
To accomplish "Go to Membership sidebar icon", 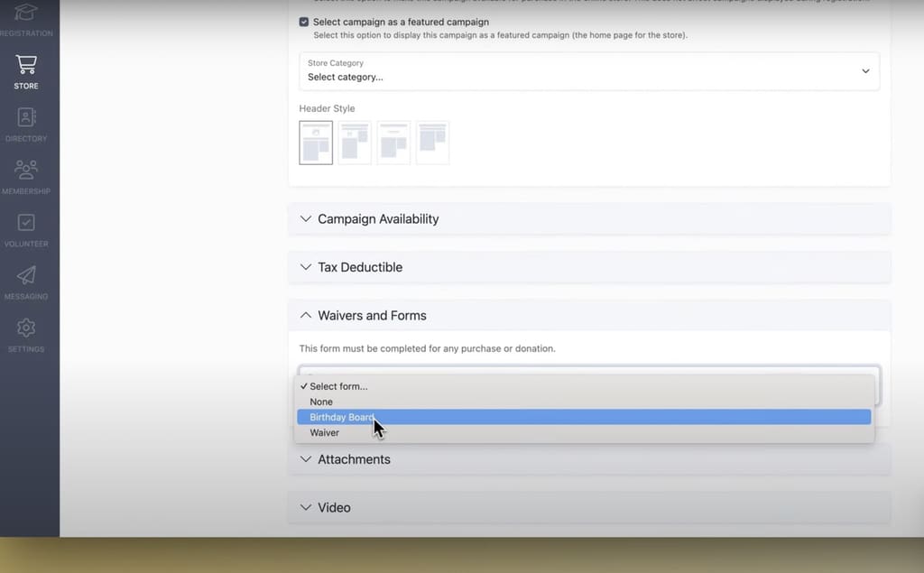I will click(x=26, y=170).
